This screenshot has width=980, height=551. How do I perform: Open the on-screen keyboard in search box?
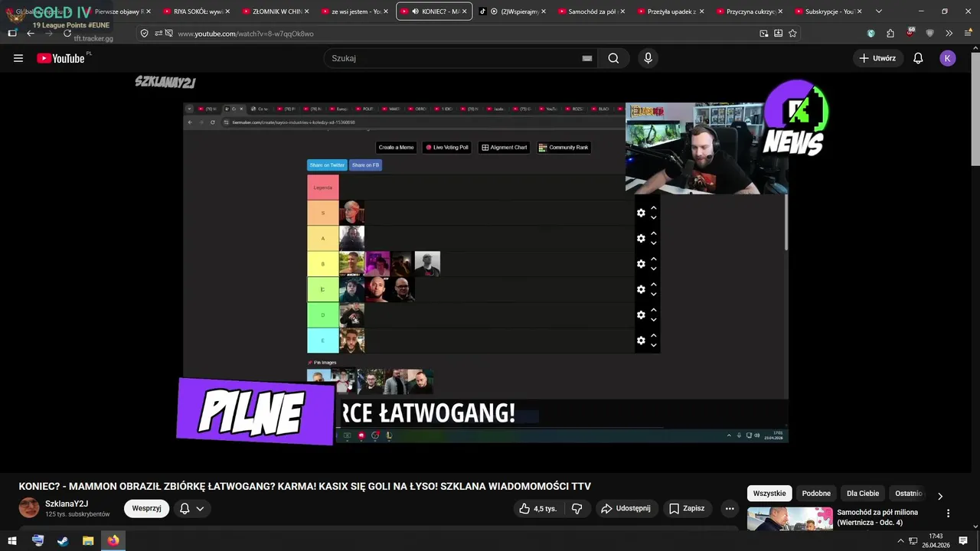pos(587,58)
